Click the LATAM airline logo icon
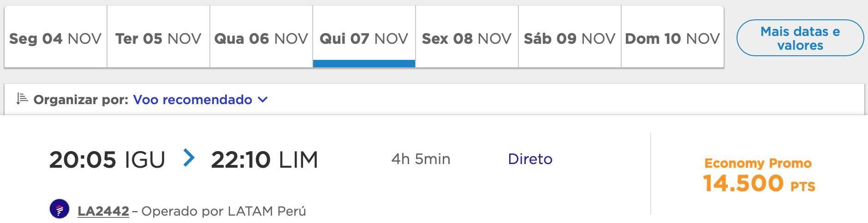The height and width of the screenshot is (223, 868). tap(59, 209)
